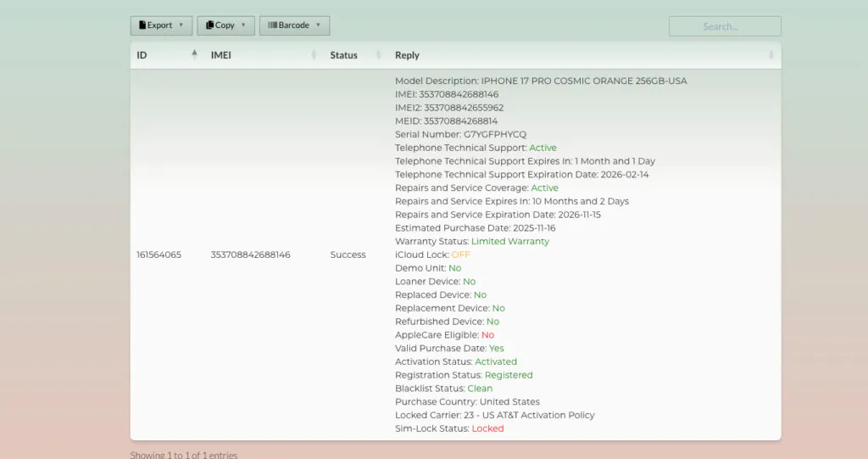The image size is (868, 459).
Task: Click the Warranty Status Limited Warranty line
Action: click(471, 242)
